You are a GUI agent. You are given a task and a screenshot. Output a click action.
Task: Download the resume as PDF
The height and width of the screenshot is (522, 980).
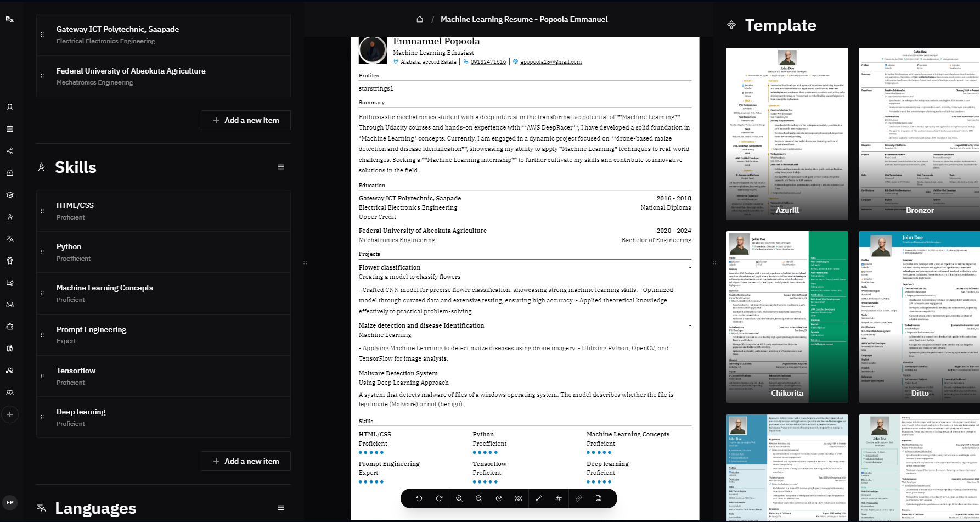599,498
